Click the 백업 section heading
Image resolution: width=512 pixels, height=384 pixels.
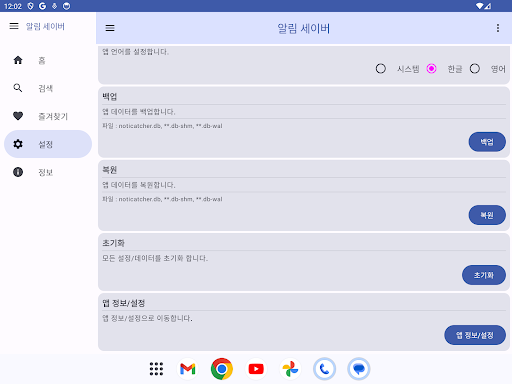(x=110, y=97)
